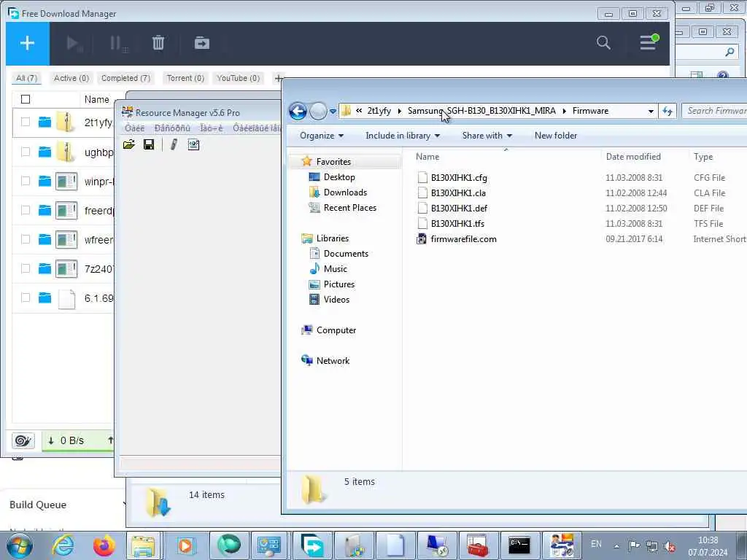Expand the breadcrumb overflow chevron before 2t1yfy
Viewport: 747px width, 560px height.
[359, 111]
